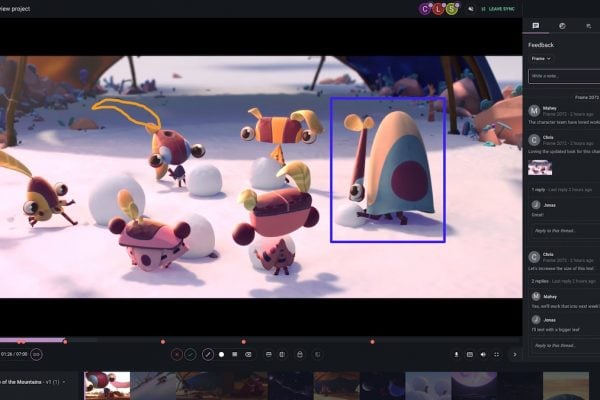Open the white annotation color swatch

point(222,354)
